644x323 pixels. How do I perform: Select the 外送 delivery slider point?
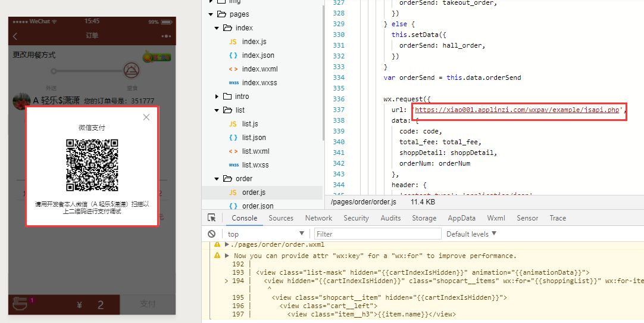point(54,71)
